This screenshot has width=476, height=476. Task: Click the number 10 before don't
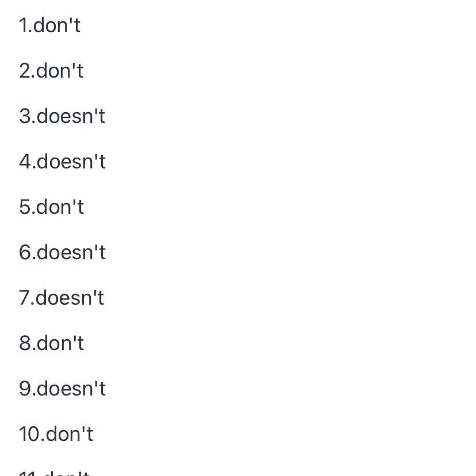click(x=30, y=434)
